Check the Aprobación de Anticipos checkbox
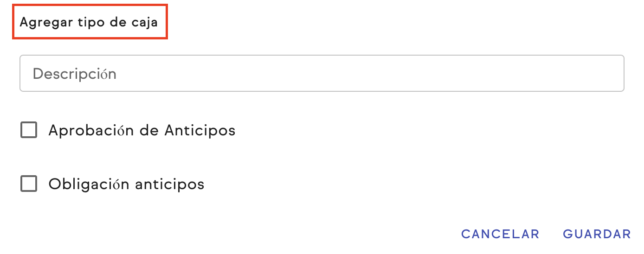Screen dimensions: 644x254 [29, 130]
